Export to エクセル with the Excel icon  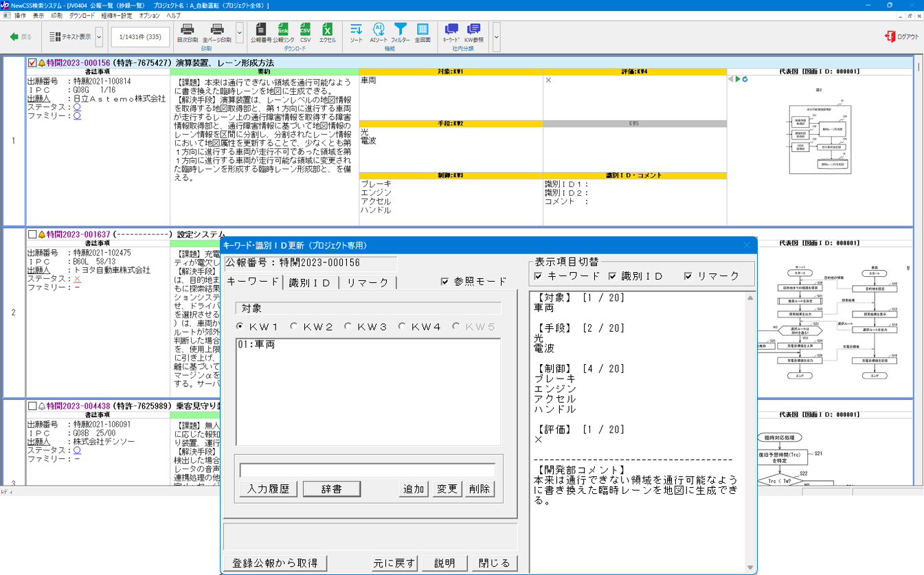(328, 30)
